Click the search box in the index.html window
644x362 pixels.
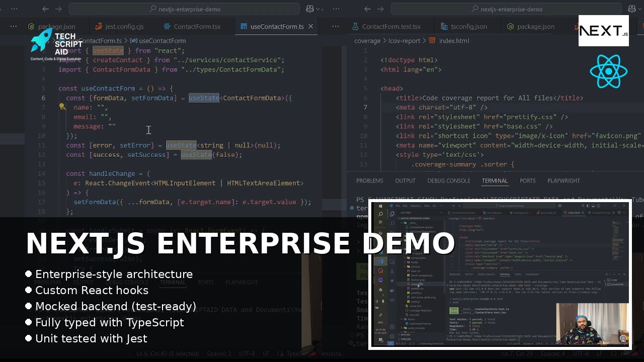pyautogui.click(x=506, y=9)
